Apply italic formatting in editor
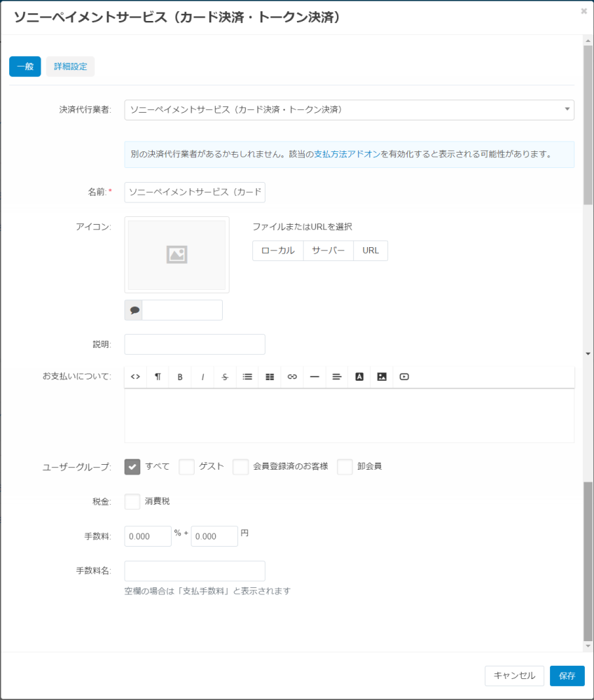Viewport: 594px width, 700px height. (202, 377)
